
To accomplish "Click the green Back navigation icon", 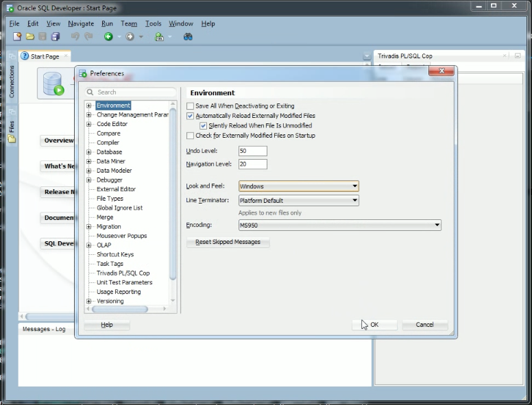I will (108, 36).
